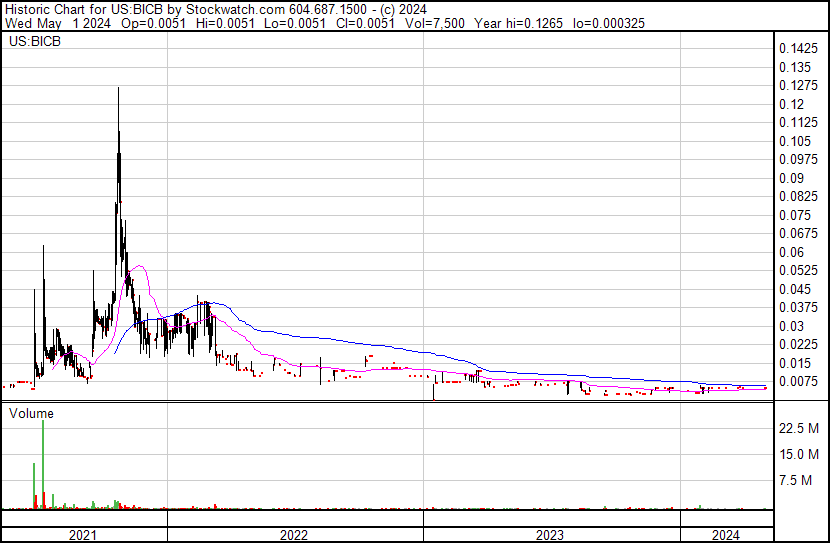Select the 2022 year label on the time axis
The height and width of the screenshot is (543, 830).
click(x=294, y=535)
